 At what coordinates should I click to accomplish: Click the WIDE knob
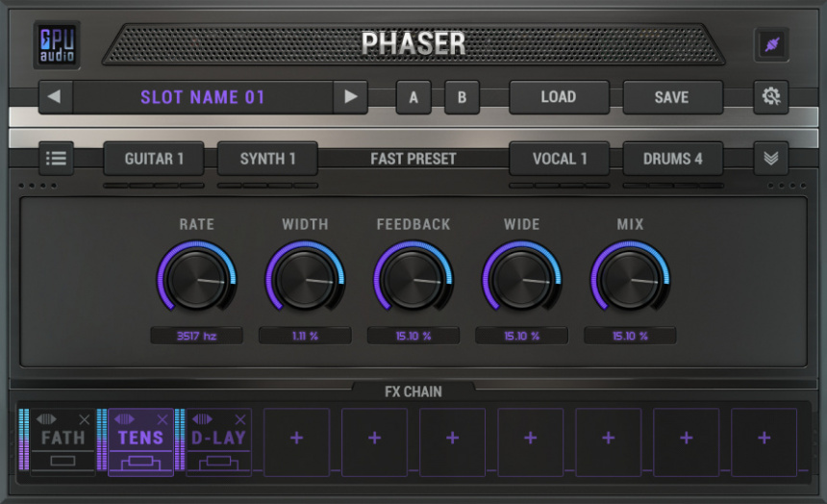[521, 279]
